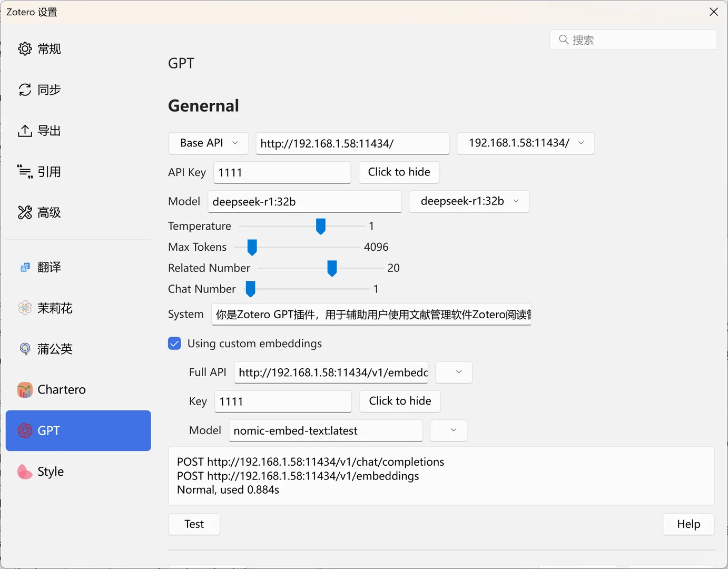
Task: Click the GPT logo icon in sidebar
Action: (x=25, y=430)
